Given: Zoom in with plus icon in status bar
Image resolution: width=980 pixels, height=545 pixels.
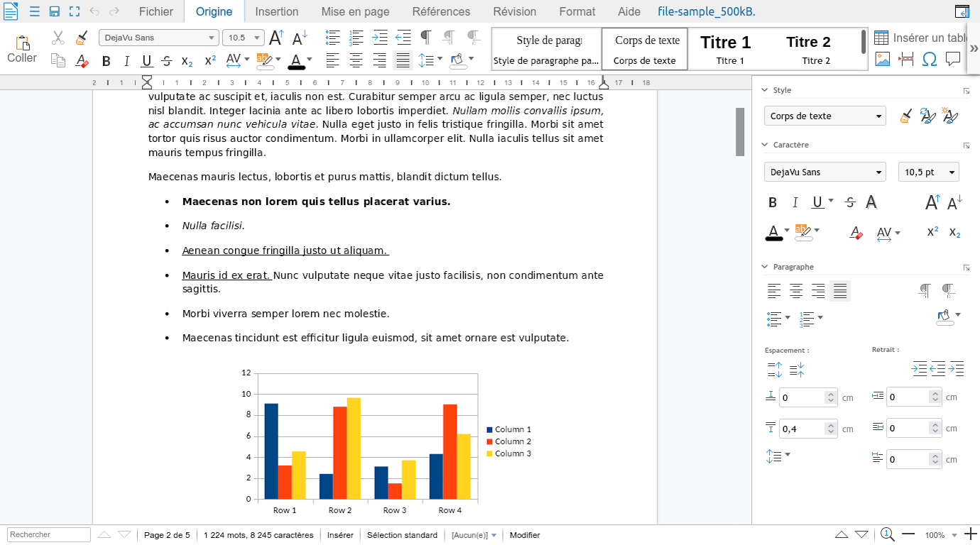Looking at the screenshot, I should tap(971, 534).
